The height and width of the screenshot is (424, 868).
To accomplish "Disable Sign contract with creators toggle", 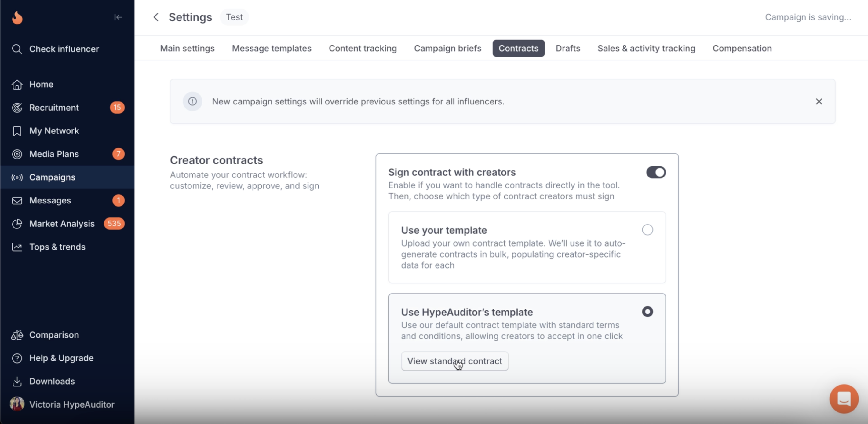I will click(655, 173).
